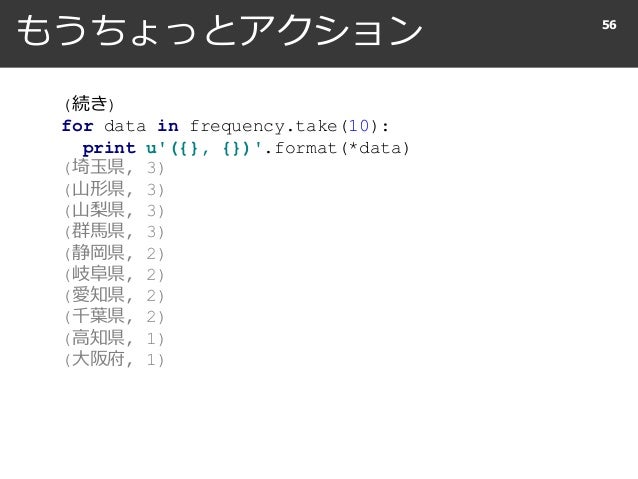
Task: Click the slide title もうちょっとアクション
Action: coord(219,31)
